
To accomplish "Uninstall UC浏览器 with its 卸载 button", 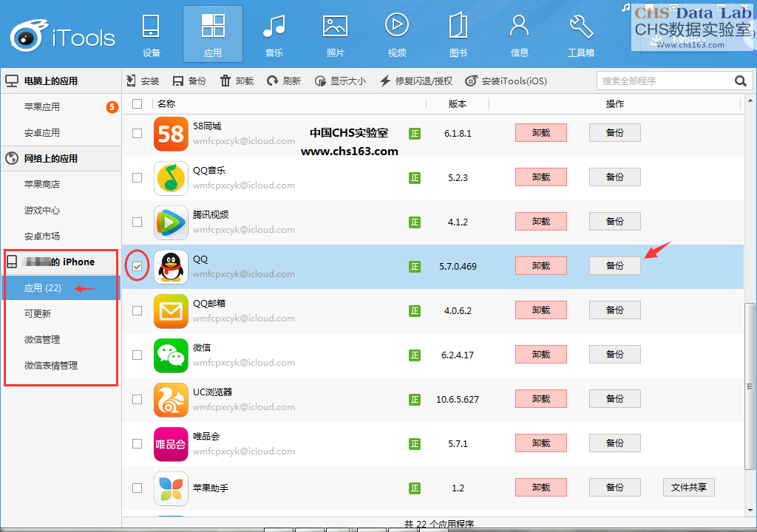I will [541, 399].
